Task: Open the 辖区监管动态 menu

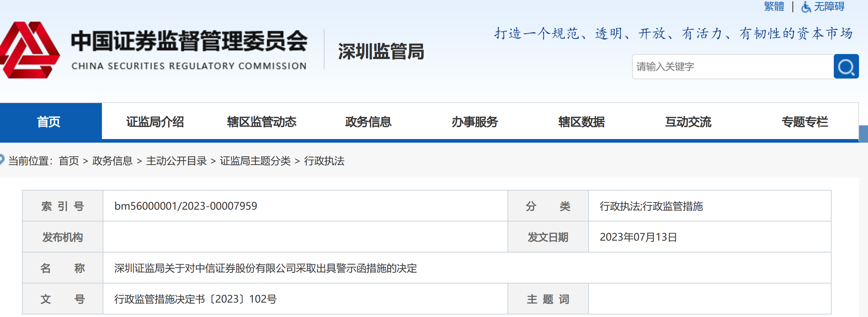Action: tap(261, 122)
